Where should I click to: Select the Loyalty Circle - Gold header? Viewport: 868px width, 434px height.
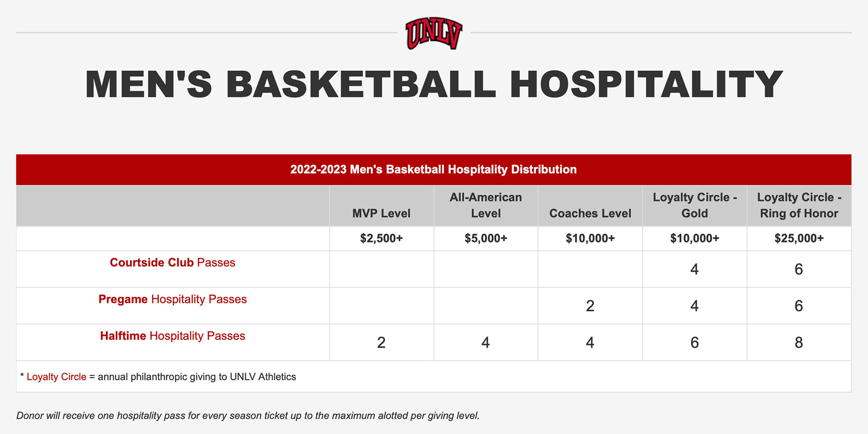tap(694, 205)
